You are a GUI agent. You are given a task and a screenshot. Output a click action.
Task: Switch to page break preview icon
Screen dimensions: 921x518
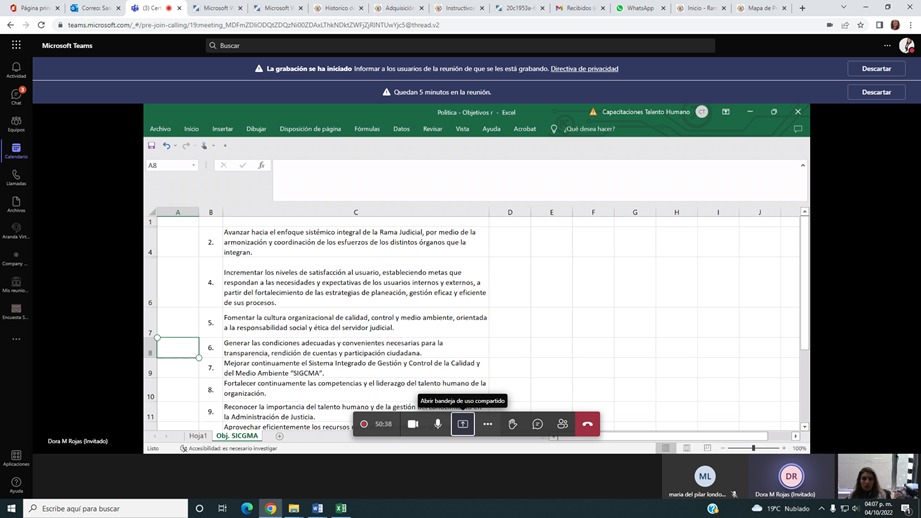[x=707, y=448]
